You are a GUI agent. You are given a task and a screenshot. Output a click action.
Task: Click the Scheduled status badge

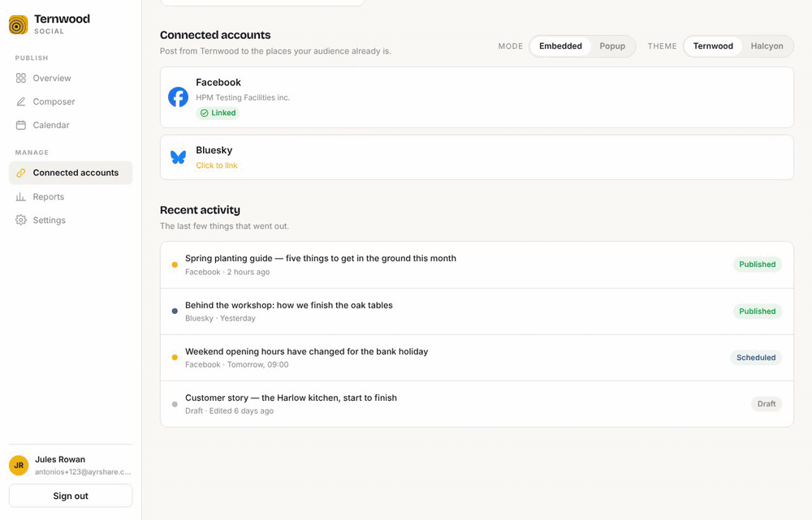click(x=756, y=358)
